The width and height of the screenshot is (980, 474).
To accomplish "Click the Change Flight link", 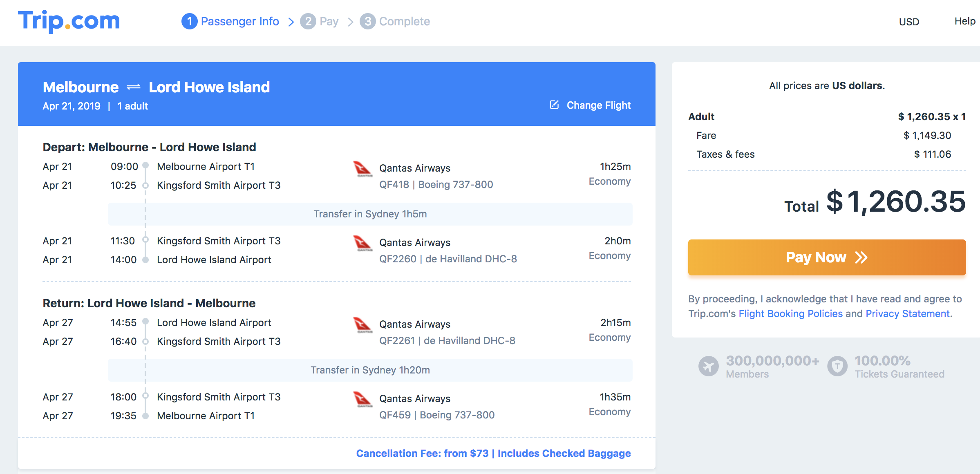I will click(598, 105).
